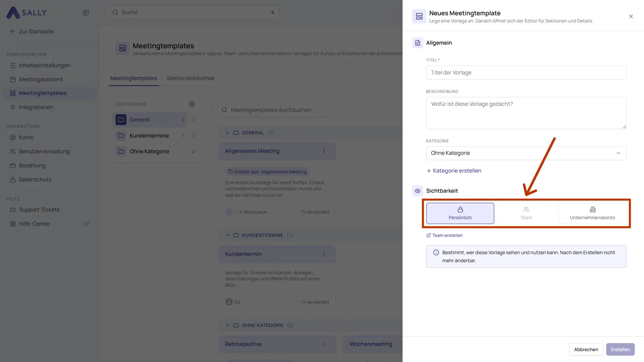Open Benutzerverwaltung page
This screenshot has height=362, width=644.
tap(49, 151)
